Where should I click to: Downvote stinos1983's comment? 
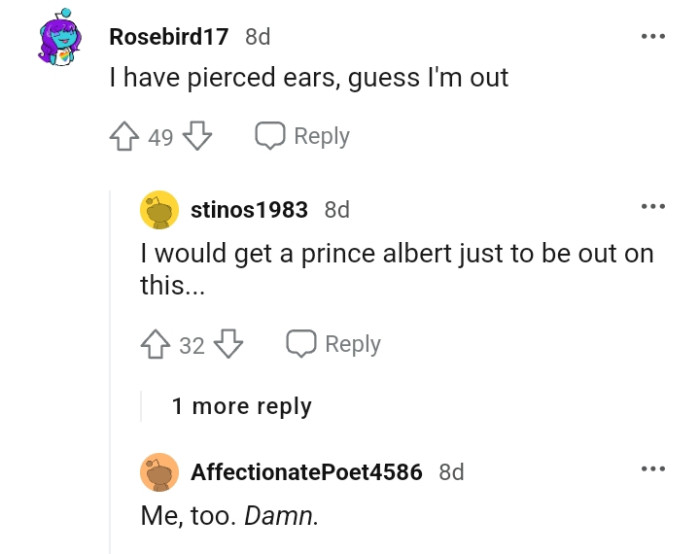click(x=229, y=345)
